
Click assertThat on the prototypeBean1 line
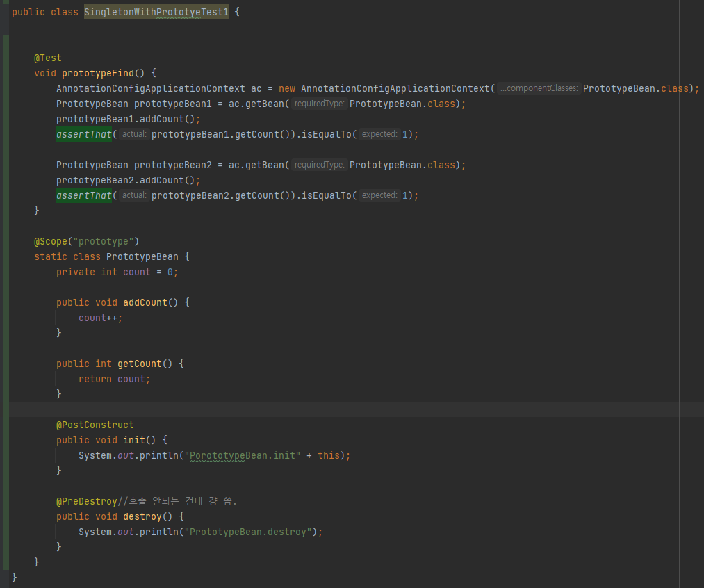[84, 134]
